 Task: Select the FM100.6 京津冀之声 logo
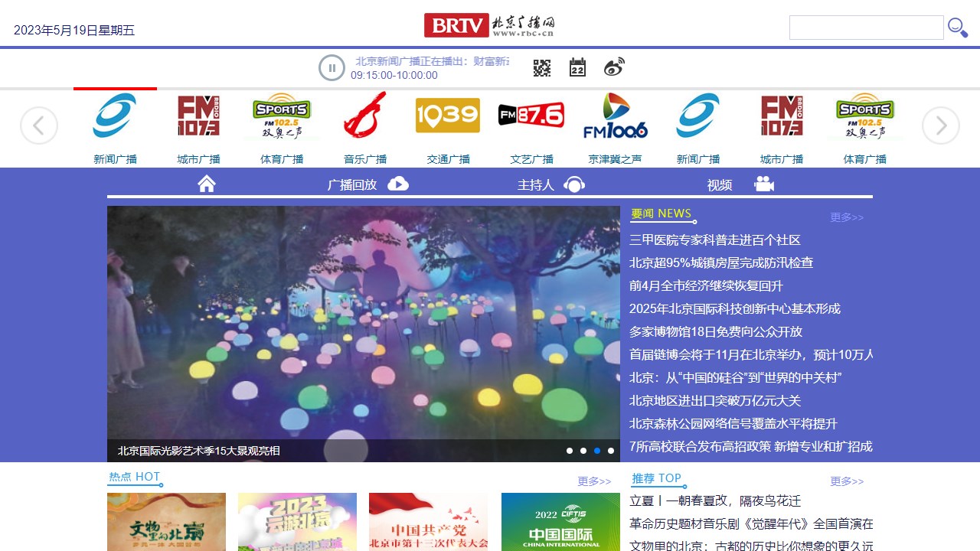click(x=615, y=116)
